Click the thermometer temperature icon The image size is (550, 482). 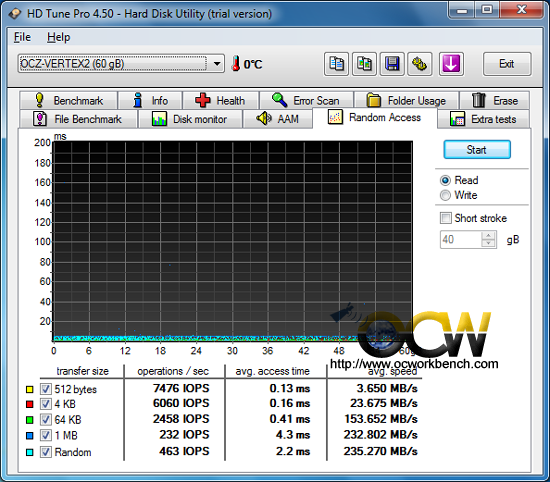[x=236, y=63]
